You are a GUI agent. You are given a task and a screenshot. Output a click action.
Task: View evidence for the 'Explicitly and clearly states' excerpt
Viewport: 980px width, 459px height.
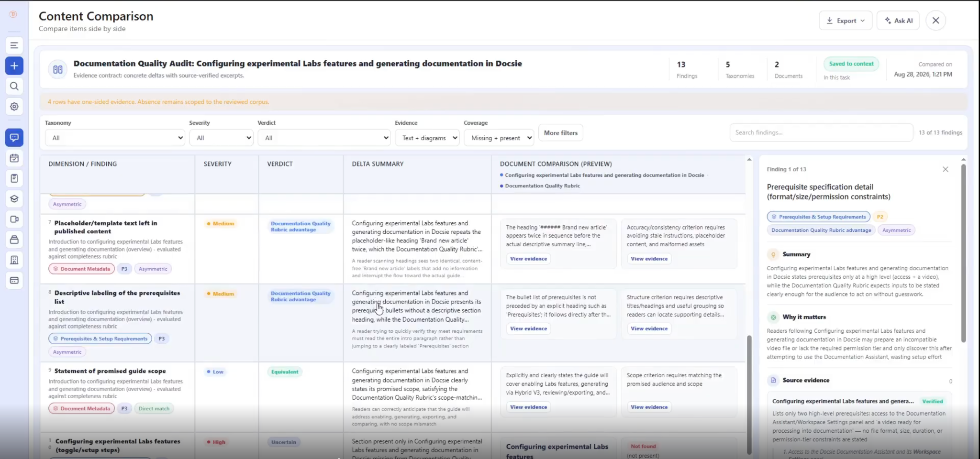(x=528, y=407)
